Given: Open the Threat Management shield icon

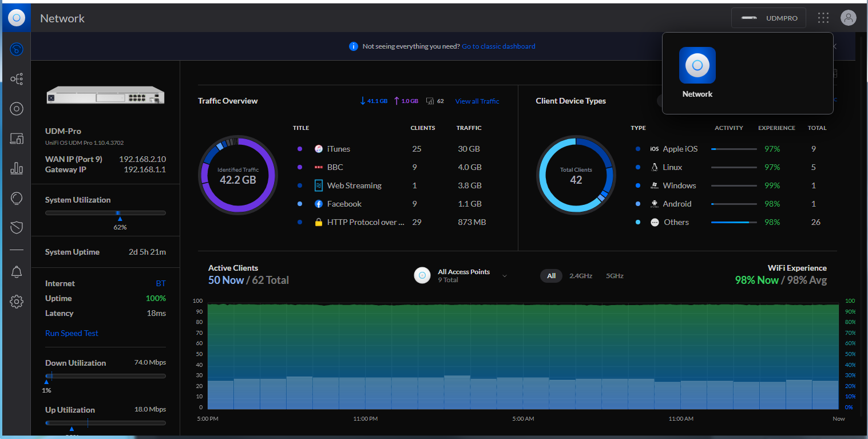Looking at the screenshot, I should click(17, 228).
